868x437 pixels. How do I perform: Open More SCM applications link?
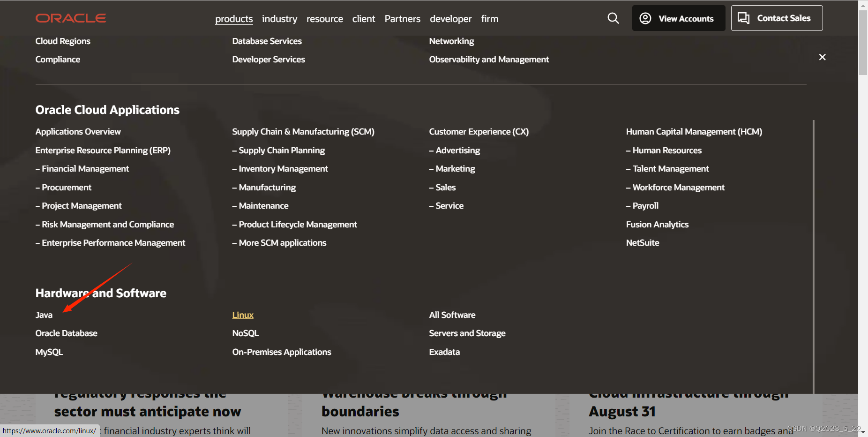[279, 243]
